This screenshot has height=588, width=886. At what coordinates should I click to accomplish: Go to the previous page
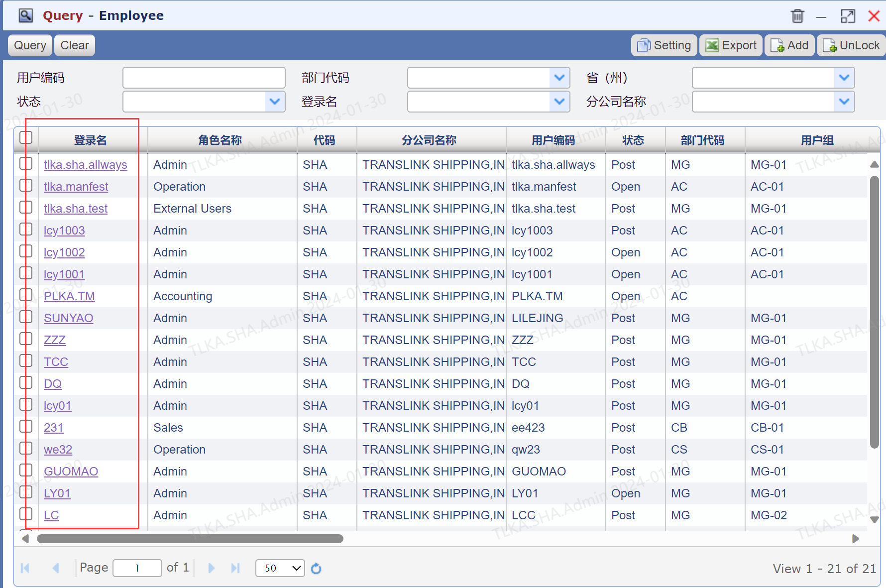pos(56,568)
